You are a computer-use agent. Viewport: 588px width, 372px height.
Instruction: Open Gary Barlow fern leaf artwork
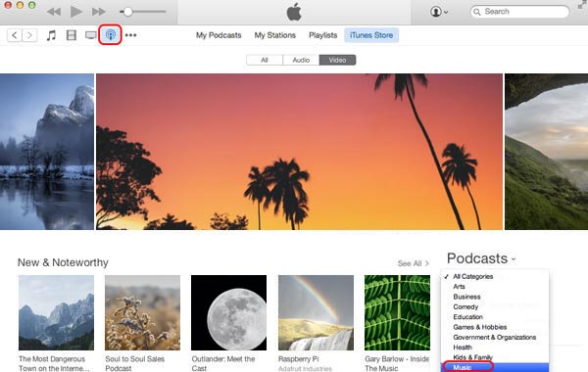(x=397, y=313)
